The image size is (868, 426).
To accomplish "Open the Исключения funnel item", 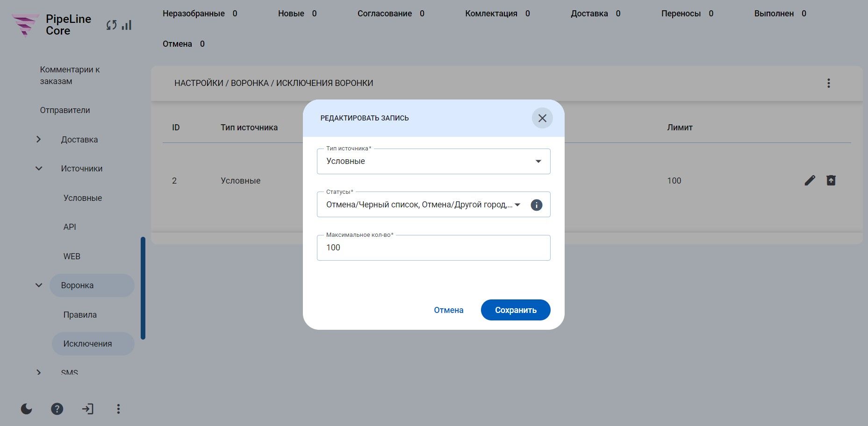I will pyautogui.click(x=93, y=344).
